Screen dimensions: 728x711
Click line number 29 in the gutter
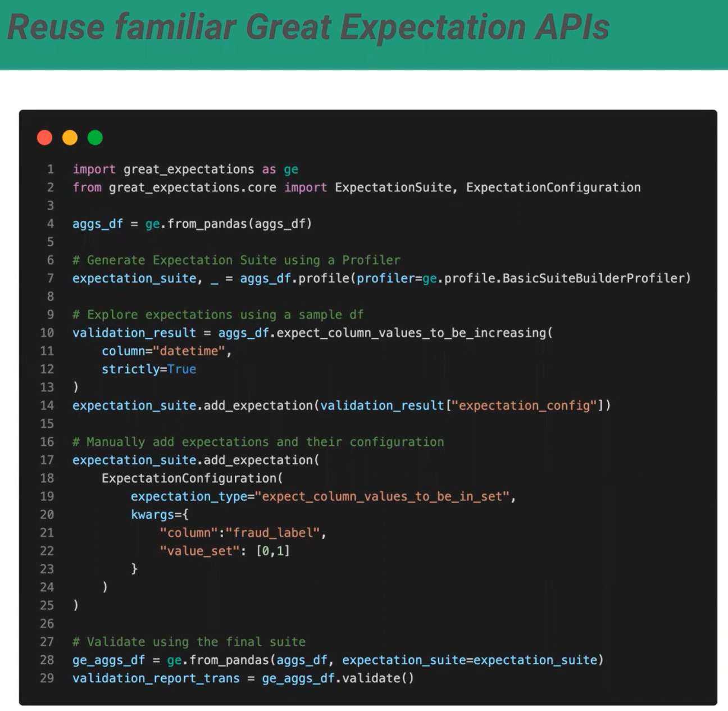[47, 678]
